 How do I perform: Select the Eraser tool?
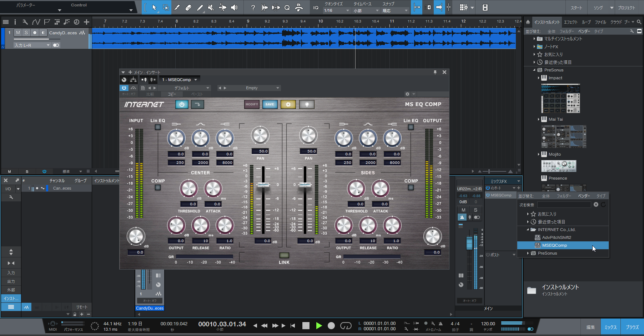click(x=188, y=7)
